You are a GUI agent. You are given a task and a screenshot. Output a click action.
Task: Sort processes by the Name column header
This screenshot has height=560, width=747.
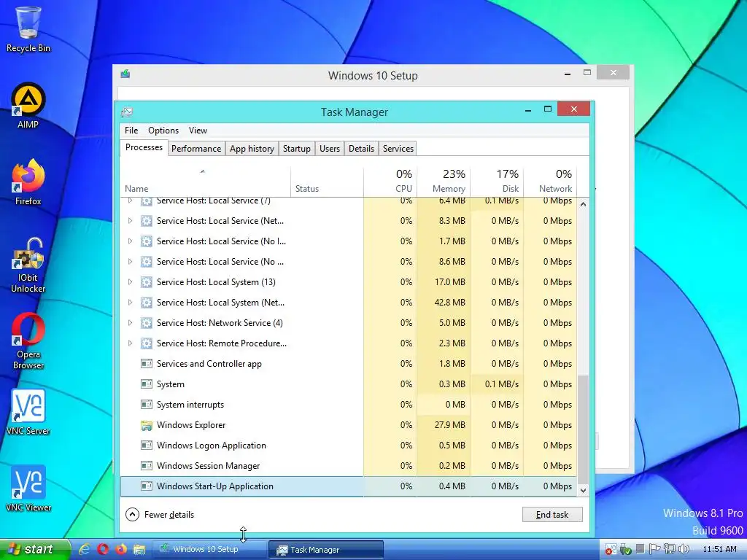[x=205, y=182]
